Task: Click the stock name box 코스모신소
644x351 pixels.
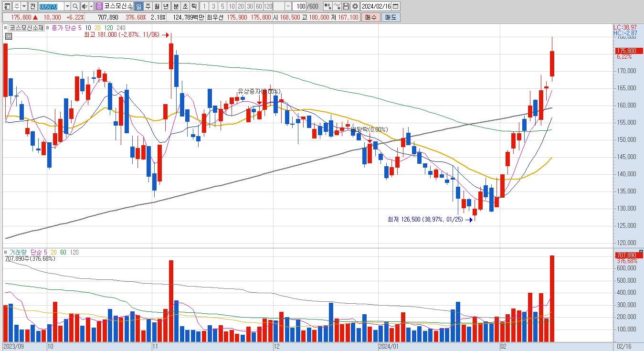Action: [118, 6]
